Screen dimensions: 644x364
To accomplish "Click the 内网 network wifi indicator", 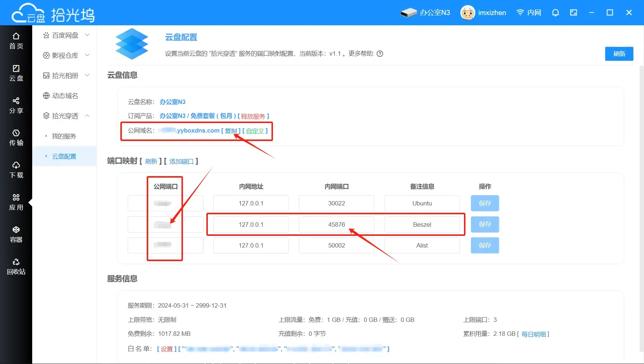I will click(x=529, y=12).
